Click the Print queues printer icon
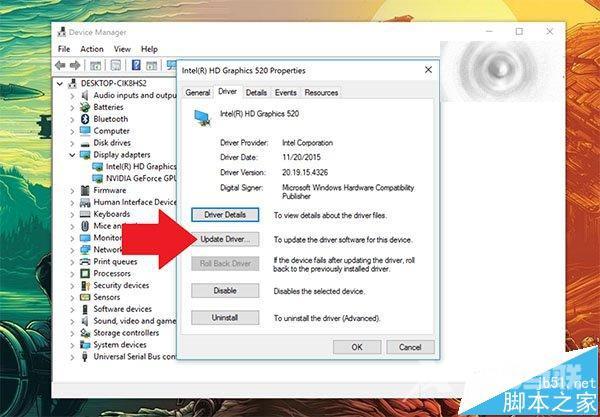The width and height of the screenshot is (600, 417). click(85, 262)
